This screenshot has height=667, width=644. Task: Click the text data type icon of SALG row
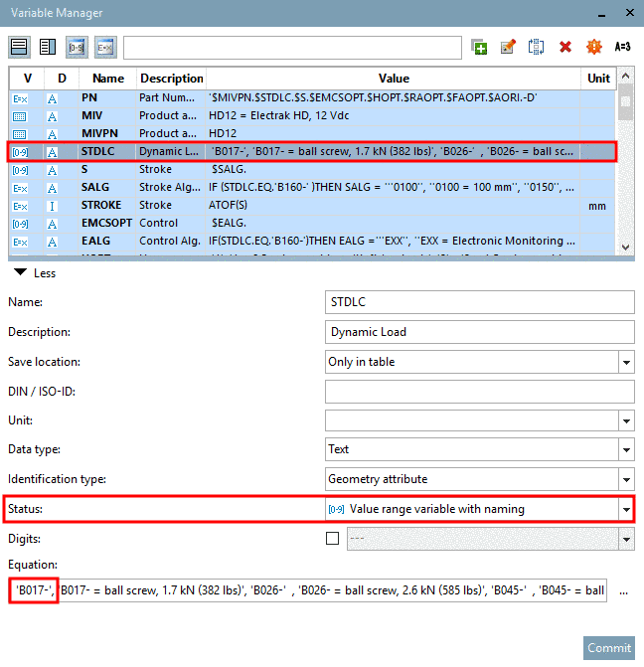click(52, 188)
